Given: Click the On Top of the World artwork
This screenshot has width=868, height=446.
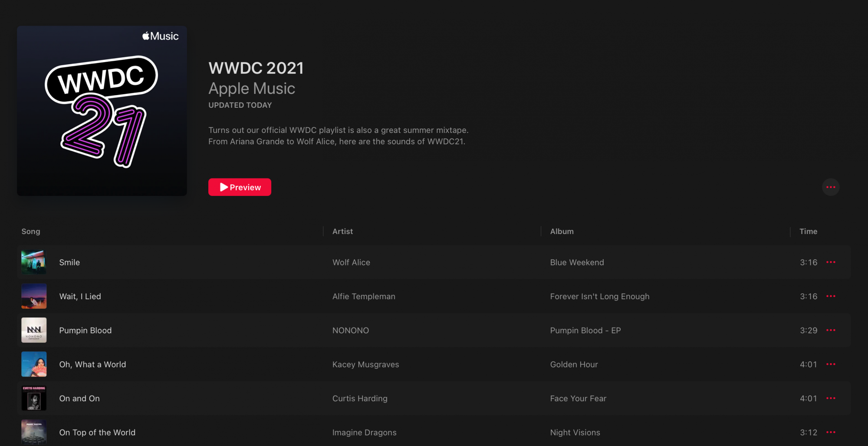Looking at the screenshot, I should (x=34, y=432).
